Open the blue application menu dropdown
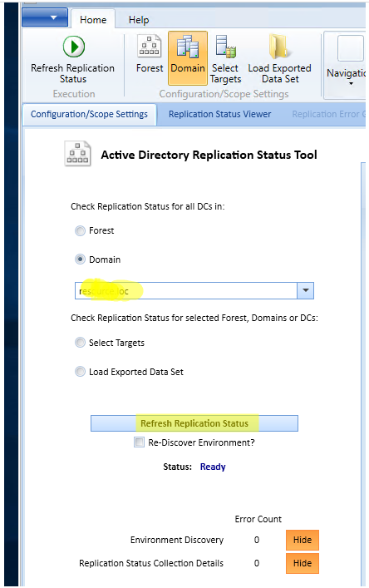This screenshot has width=369, height=588. [x=45, y=17]
